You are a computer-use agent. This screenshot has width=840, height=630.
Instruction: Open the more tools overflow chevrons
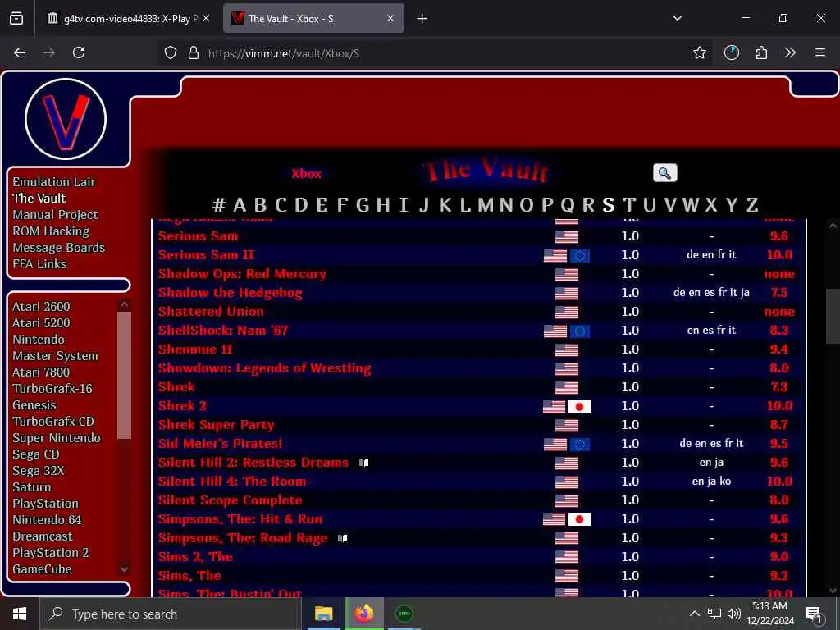[x=790, y=52]
